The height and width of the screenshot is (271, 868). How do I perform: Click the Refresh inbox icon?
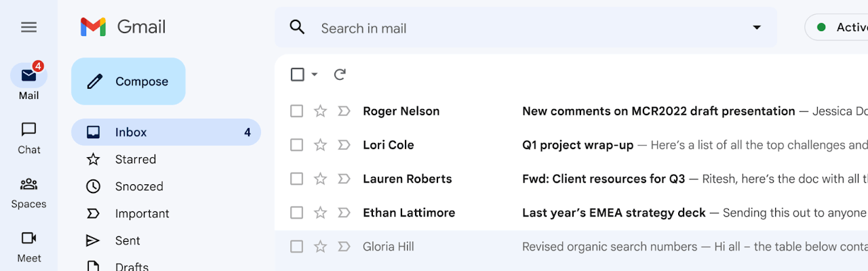[340, 75]
